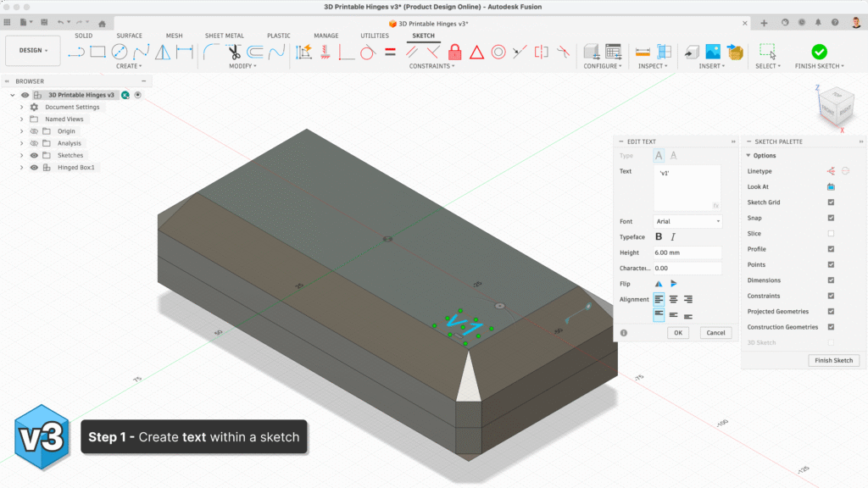Activate the Trim scissors tool
868x488 pixels.
tap(234, 52)
